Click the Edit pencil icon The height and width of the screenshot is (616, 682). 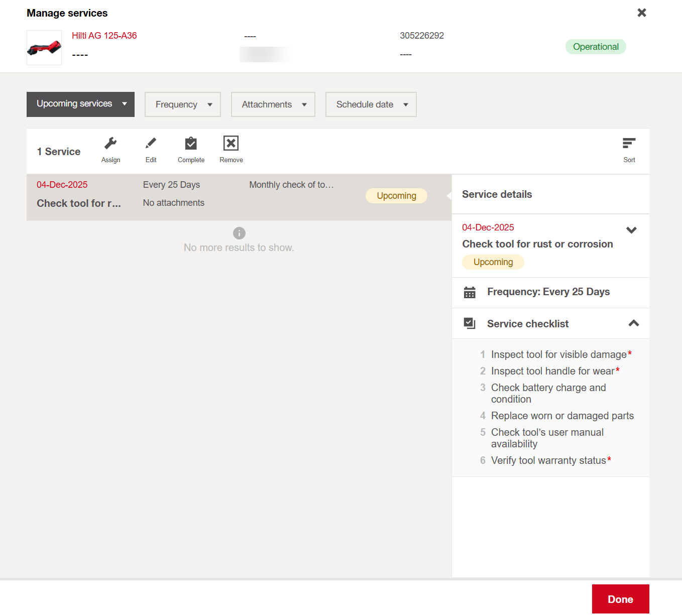151,144
